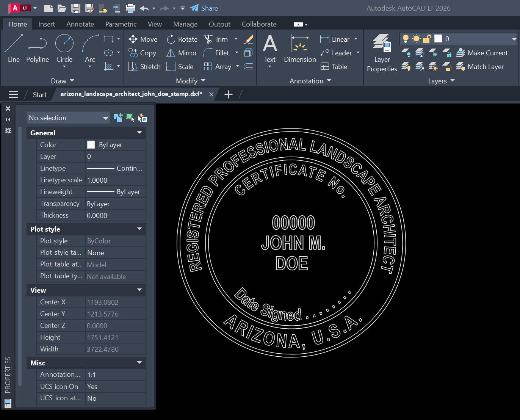Open the No selection dropdown
The width and height of the screenshot is (520, 420).
click(x=69, y=118)
